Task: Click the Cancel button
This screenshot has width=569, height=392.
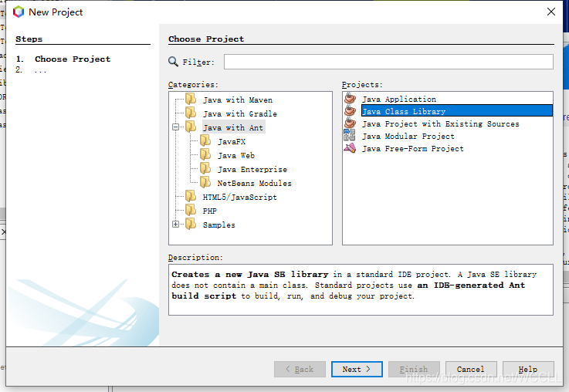Action: (471, 369)
